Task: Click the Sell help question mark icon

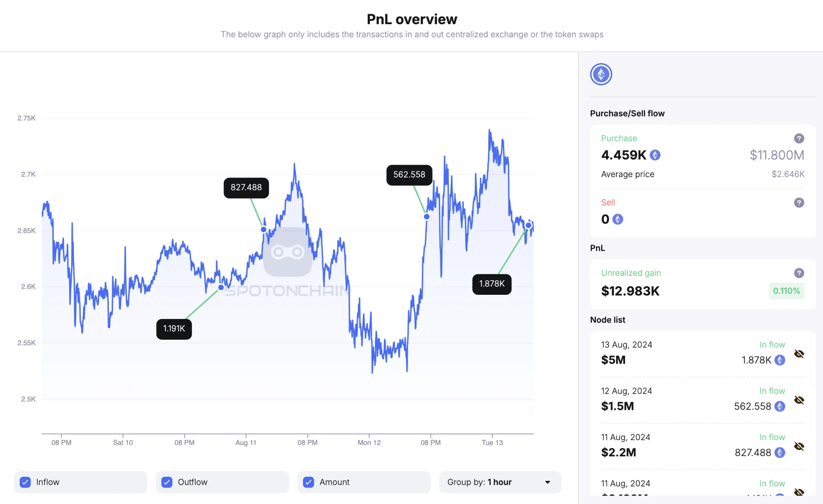Action: [799, 203]
